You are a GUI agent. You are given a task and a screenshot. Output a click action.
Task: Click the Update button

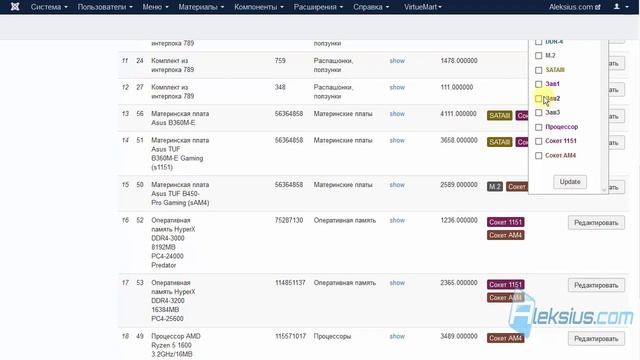[570, 182]
